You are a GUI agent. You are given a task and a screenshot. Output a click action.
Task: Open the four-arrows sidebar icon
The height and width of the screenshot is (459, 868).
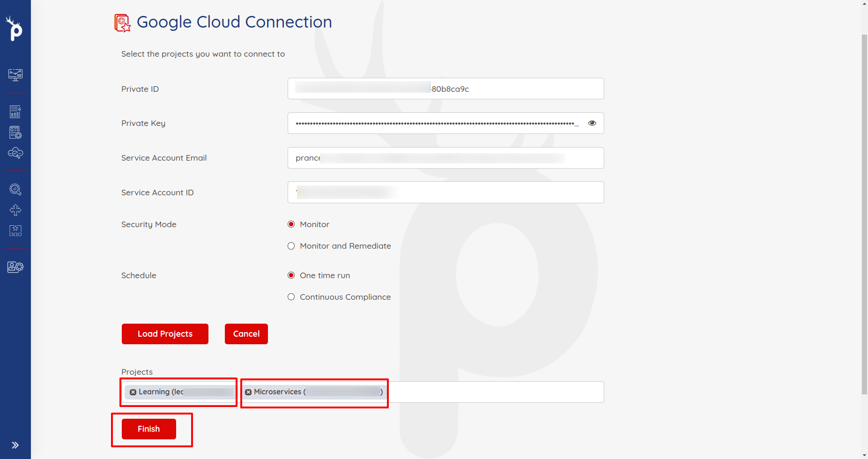[15, 210]
